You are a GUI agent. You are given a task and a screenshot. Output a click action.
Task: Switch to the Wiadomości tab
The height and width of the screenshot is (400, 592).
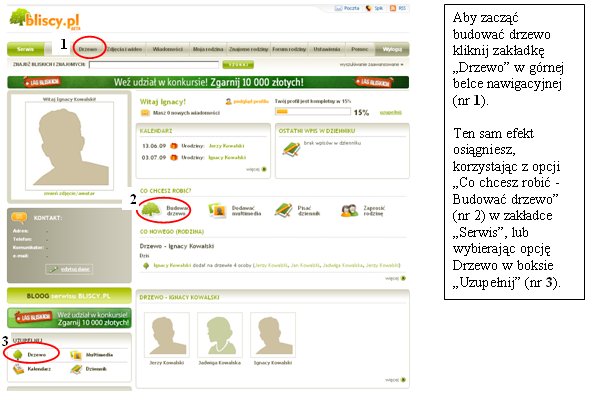167,49
